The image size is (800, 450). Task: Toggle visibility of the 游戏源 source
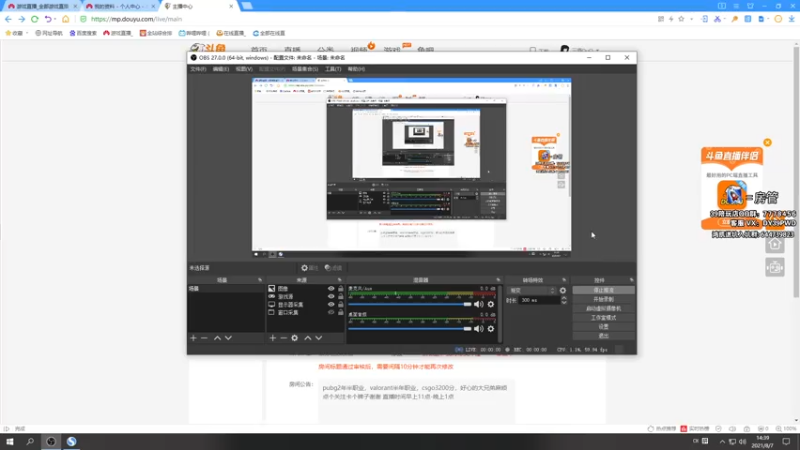[x=331, y=296]
